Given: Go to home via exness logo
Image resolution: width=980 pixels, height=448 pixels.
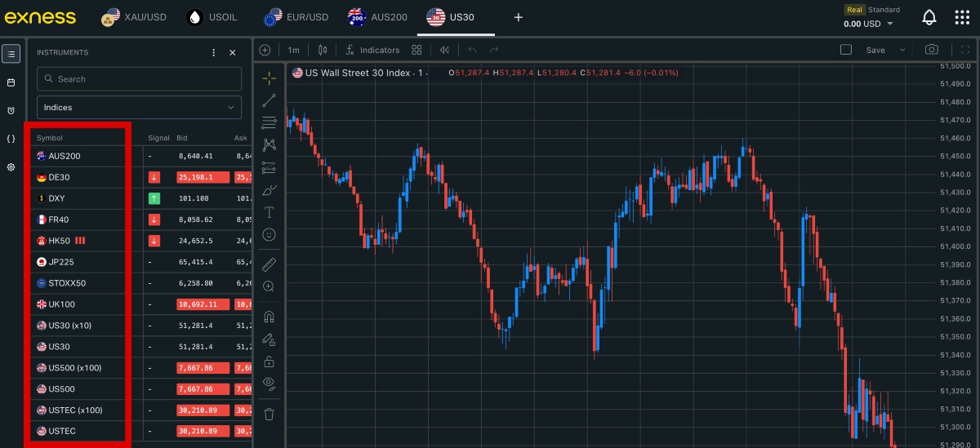Looking at the screenshot, I should pyautogui.click(x=38, y=17).
